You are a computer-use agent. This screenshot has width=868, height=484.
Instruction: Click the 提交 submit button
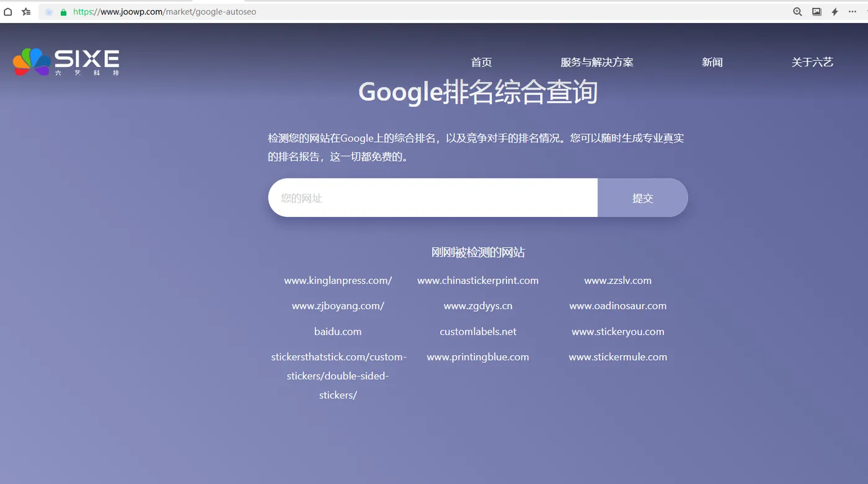tap(643, 198)
